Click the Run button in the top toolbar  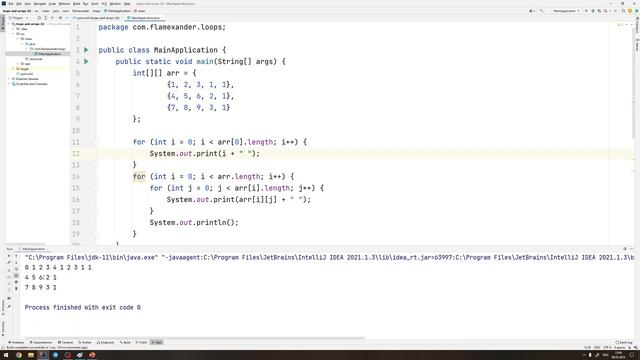tap(586, 11)
